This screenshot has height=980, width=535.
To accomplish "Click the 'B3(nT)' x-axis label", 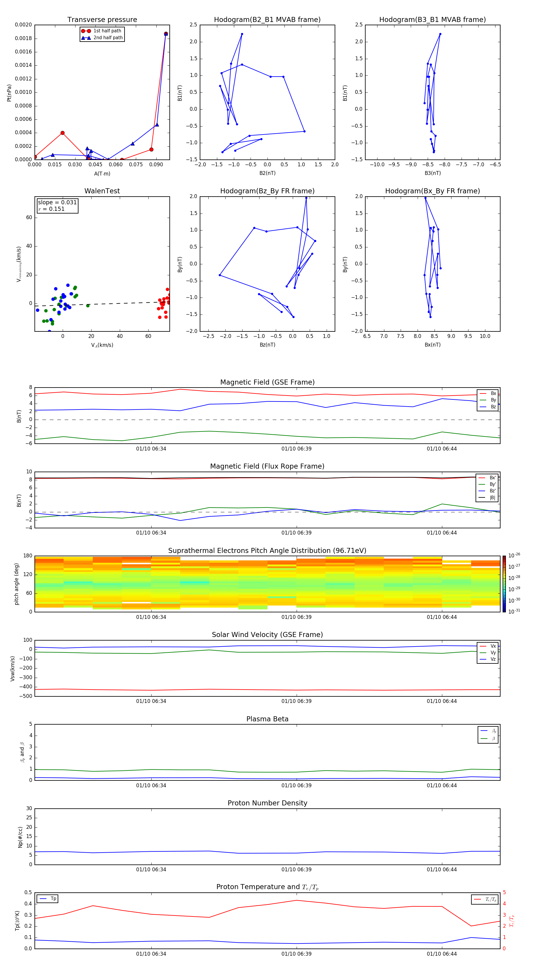I will pyautogui.click(x=432, y=173).
